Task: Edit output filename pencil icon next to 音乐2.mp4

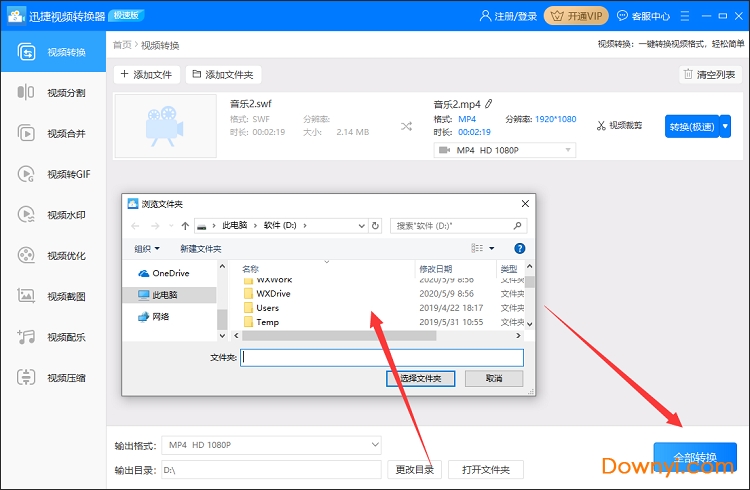Action: 488,104
